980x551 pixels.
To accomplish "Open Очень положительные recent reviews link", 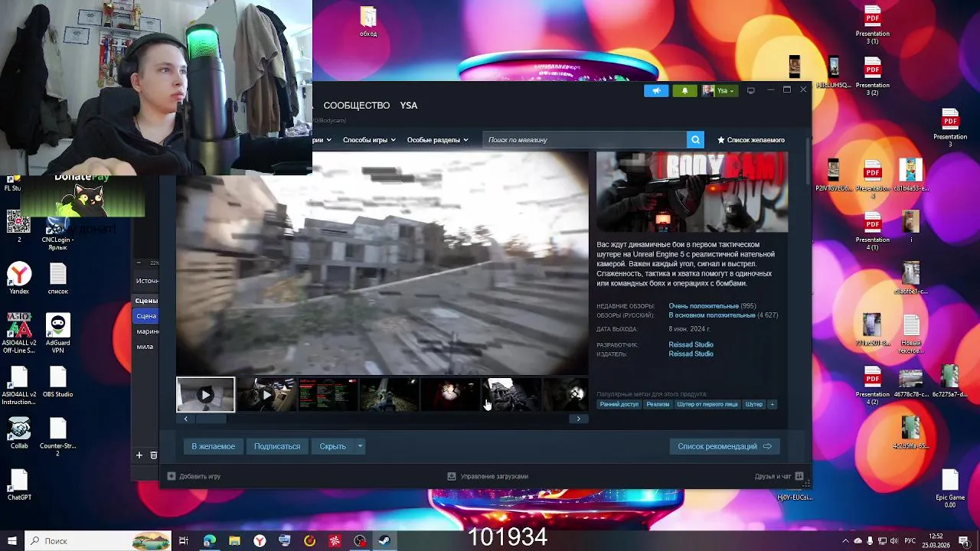I will click(704, 306).
